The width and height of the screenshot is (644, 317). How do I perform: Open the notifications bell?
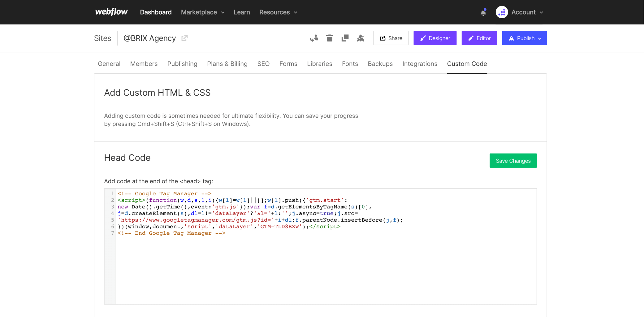483,12
